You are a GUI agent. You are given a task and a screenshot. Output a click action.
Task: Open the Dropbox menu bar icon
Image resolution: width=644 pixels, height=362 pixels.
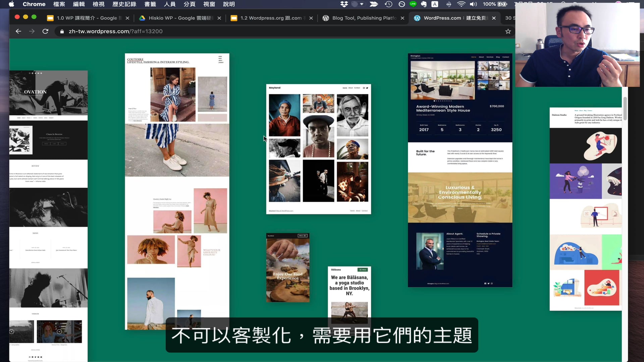[x=344, y=4]
